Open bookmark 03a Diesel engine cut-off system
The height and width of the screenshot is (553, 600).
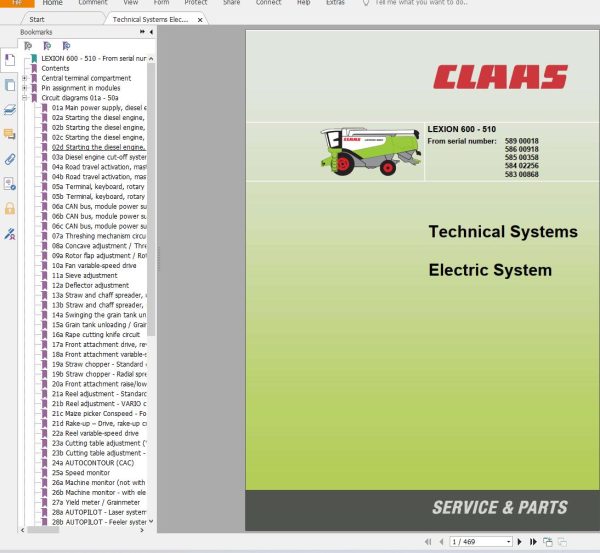coord(99,157)
